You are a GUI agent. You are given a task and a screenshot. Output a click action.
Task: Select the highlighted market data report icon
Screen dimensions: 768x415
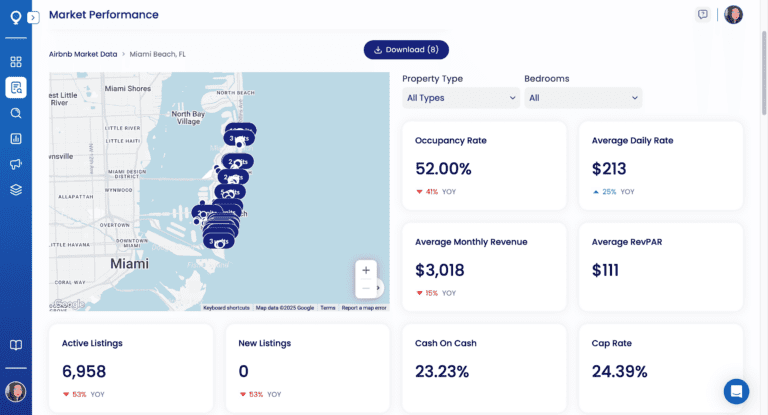pos(16,88)
